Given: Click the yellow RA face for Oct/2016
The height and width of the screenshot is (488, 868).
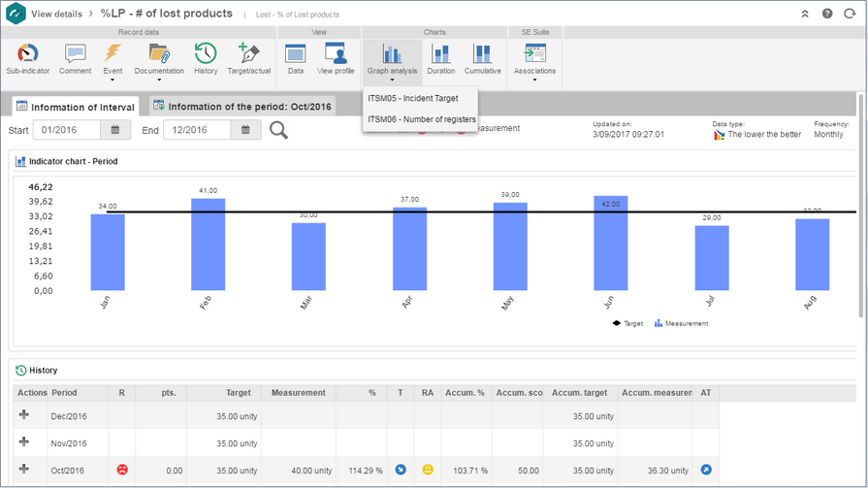Looking at the screenshot, I should (428, 470).
